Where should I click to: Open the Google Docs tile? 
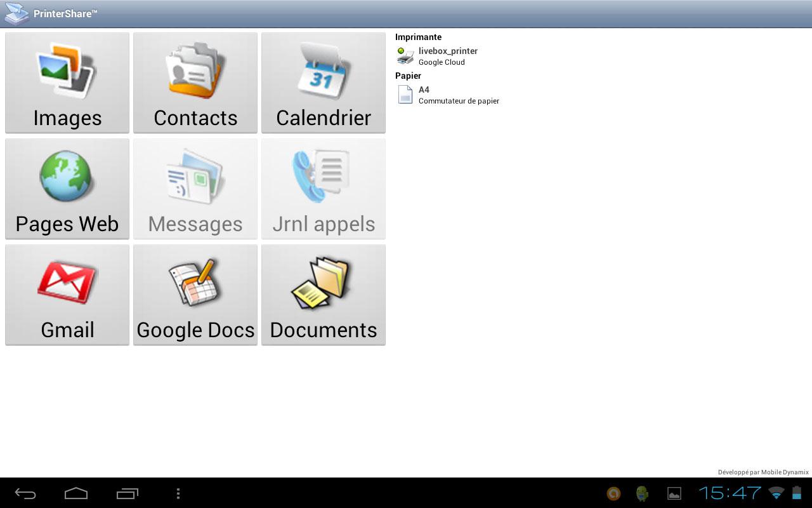[195, 295]
